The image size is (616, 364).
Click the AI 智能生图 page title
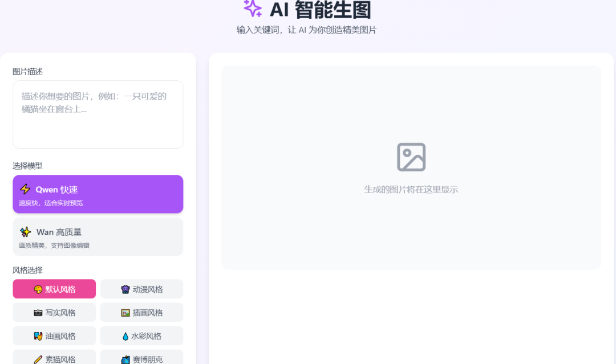coord(320,10)
